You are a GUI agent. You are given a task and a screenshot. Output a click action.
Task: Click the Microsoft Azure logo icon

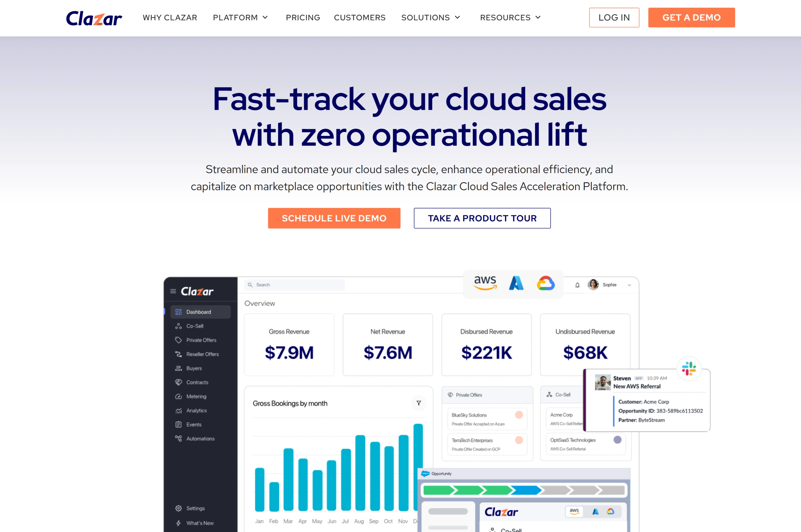(516, 283)
